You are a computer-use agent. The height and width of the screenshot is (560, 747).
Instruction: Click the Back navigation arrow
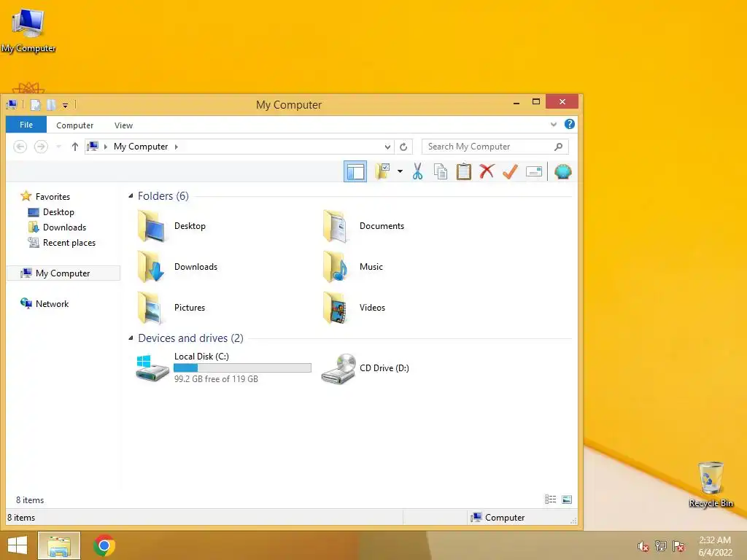(20, 147)
